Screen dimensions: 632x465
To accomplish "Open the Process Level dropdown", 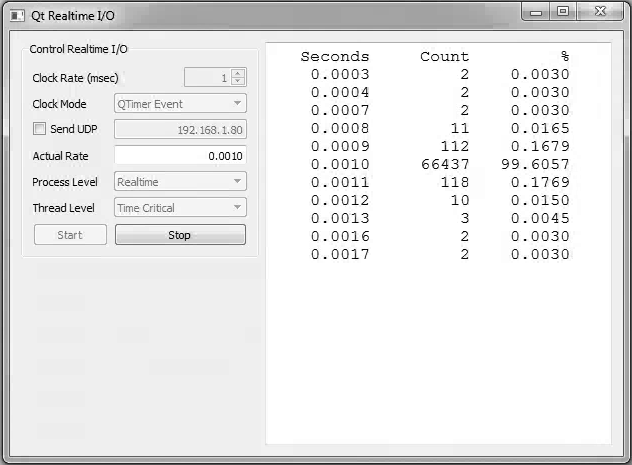I will click(x=180, y=182).
